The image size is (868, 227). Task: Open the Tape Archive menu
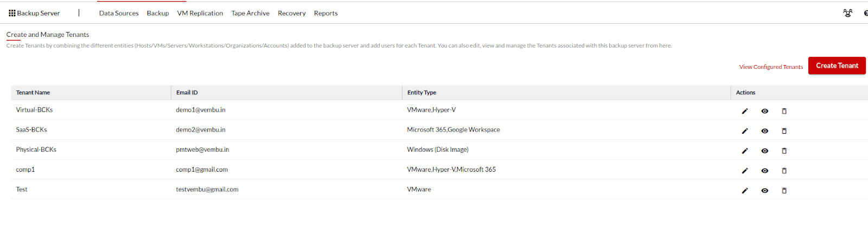(x=250, y=13)
